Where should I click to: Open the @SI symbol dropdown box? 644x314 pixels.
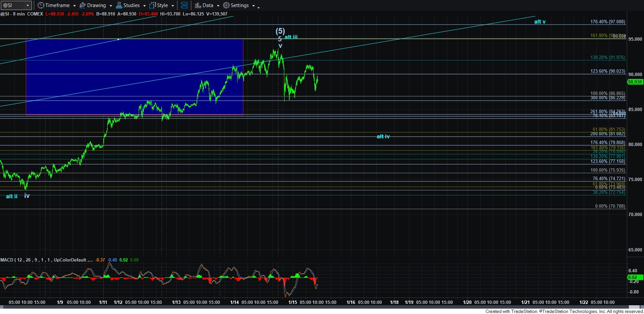coord(16,5)
